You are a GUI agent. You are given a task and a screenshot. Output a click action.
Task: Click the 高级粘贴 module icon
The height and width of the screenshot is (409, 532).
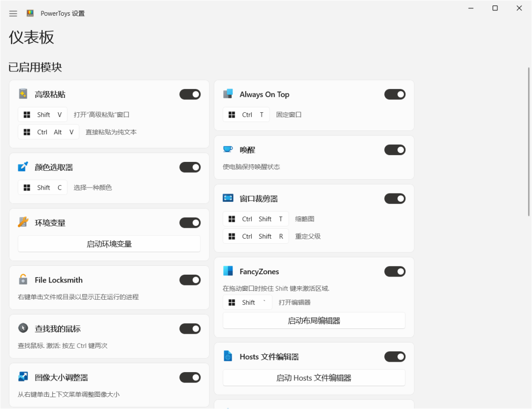pyautogui.click(x=23, y=94)
